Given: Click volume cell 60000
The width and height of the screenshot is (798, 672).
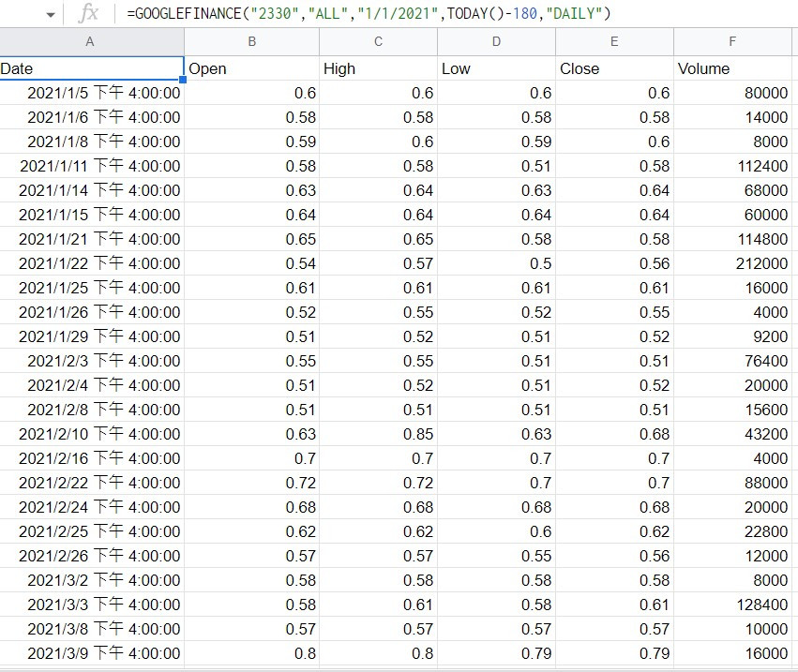Looking at the screenshot, I should [x=732, y=215].
